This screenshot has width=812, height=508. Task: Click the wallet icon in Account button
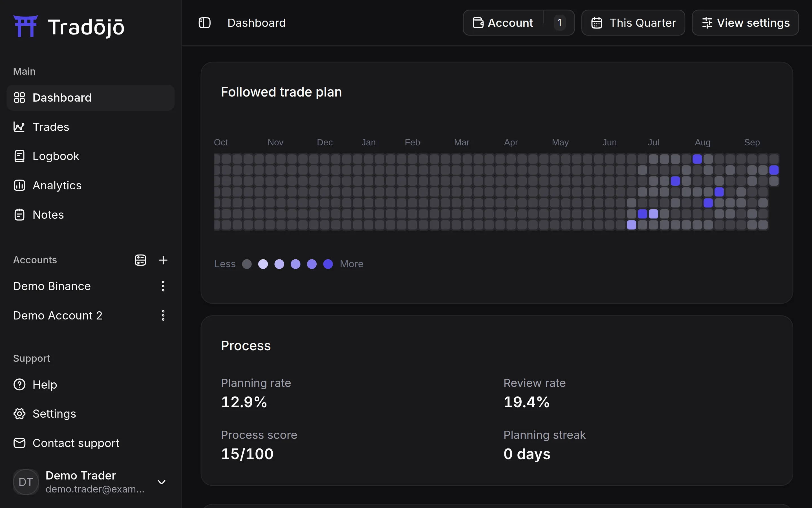(x=478, y=23)
